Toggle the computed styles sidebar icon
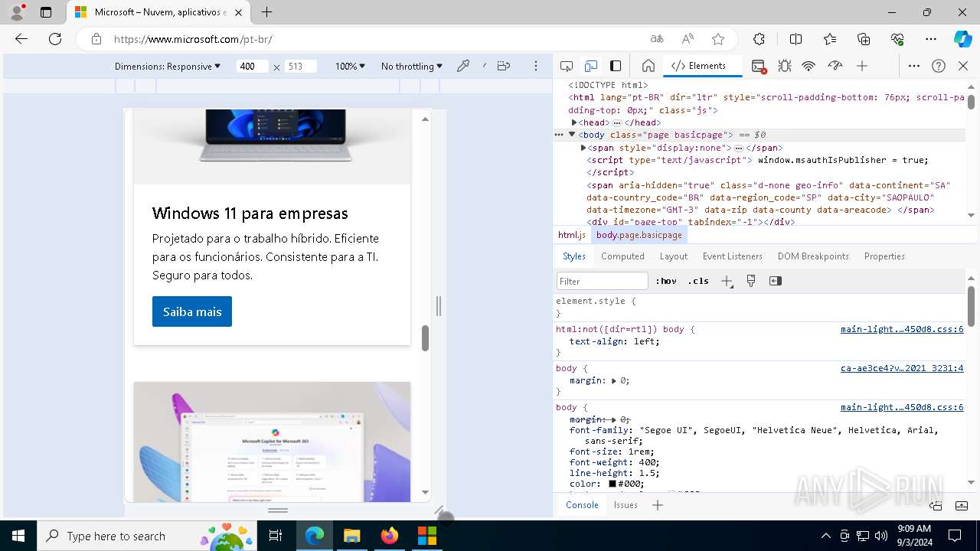 776,281
